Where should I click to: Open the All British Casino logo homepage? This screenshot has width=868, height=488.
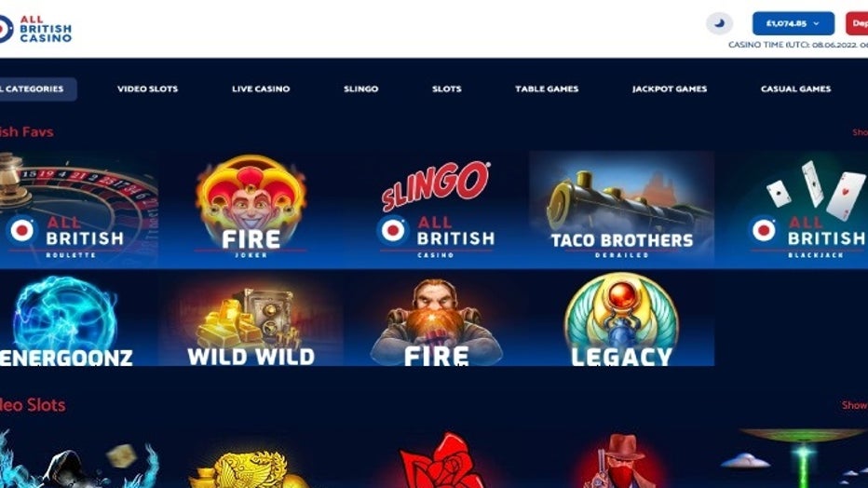click(36, 29)
